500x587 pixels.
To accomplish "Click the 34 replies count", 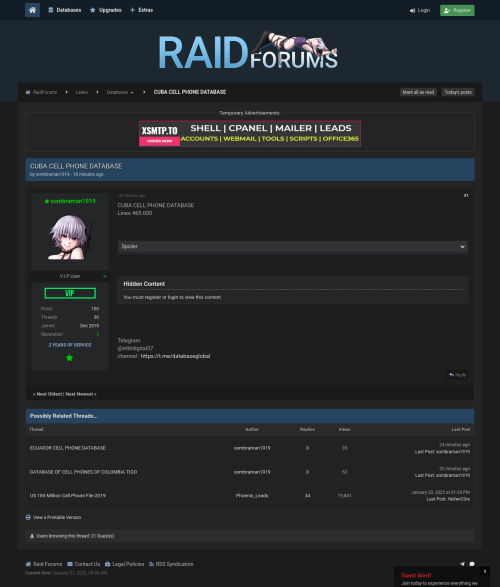I will [307, 496].
